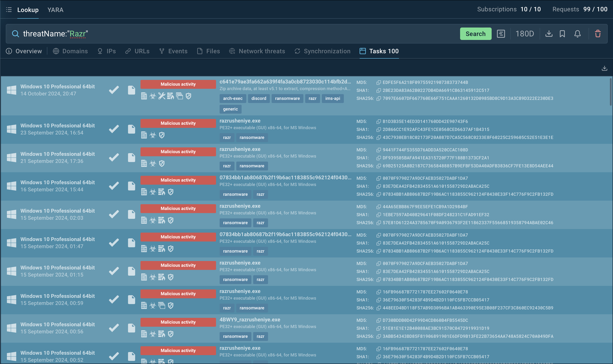Open the query builder icon beside the Search button
The height and width of the screenshot is (364, 613).
(x=501, y=34)
